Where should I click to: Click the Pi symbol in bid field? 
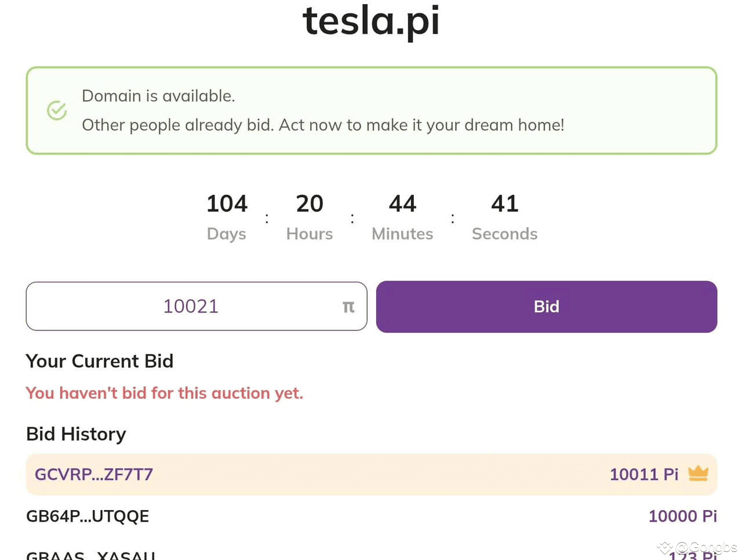[348, 307]
